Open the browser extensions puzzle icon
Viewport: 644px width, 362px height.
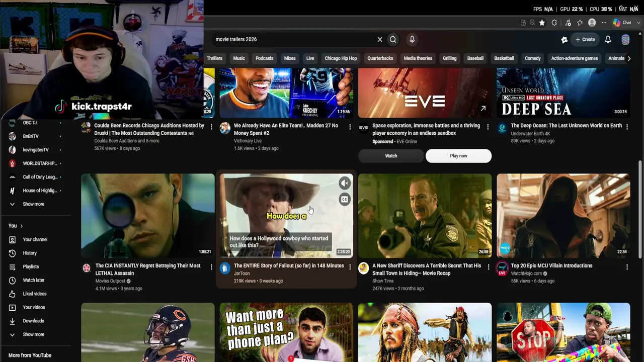coord(554,23)
